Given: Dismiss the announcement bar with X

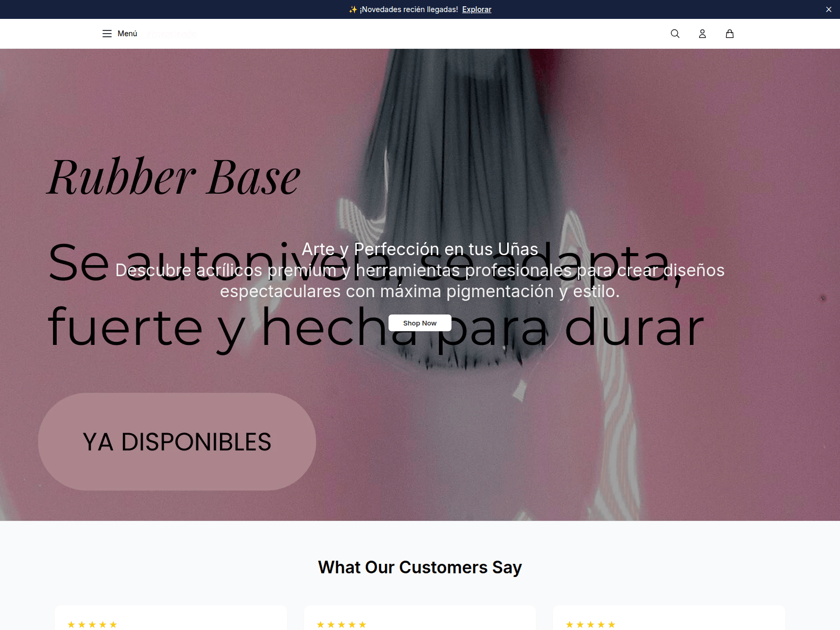Looking at the screenshot, I should [x=828, y=9].
